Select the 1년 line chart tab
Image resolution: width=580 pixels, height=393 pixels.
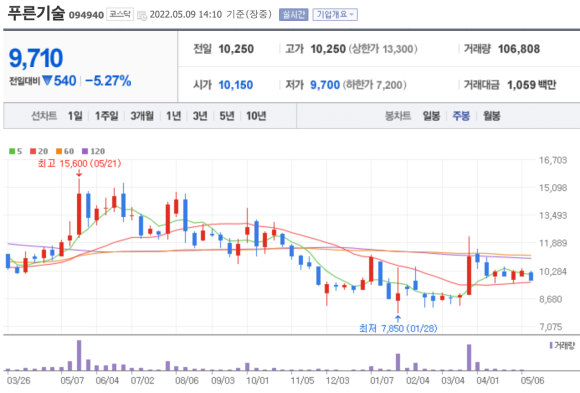pos(173,116)
